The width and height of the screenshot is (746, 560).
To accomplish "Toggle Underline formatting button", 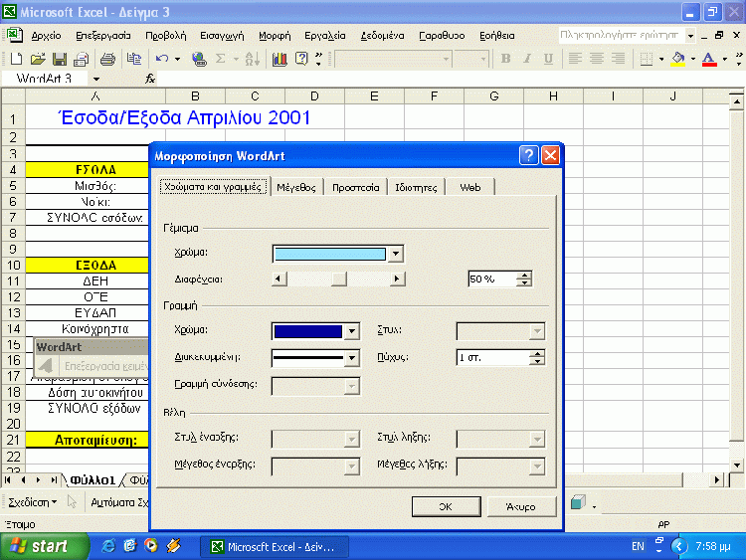I will [548, 59].
